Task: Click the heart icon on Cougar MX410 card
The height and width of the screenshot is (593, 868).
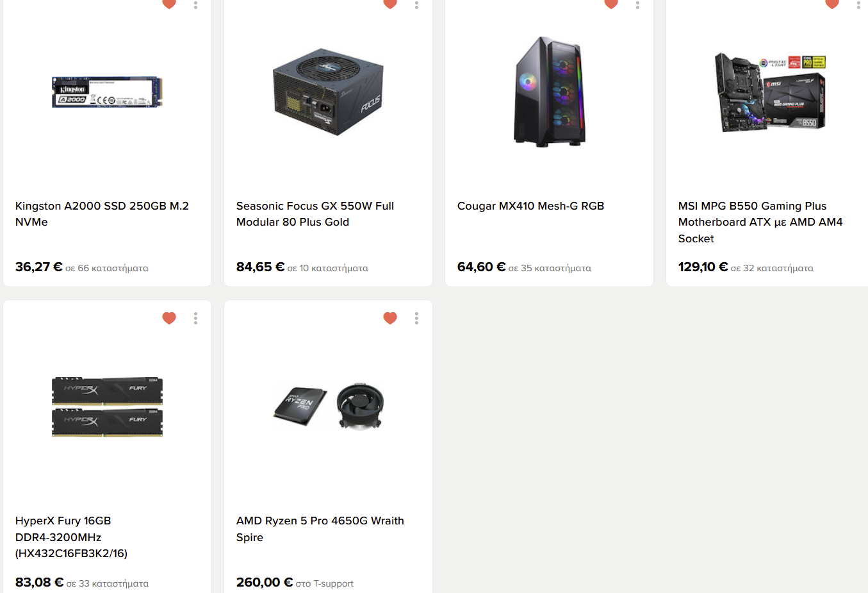Action: (x=611, y=4)
